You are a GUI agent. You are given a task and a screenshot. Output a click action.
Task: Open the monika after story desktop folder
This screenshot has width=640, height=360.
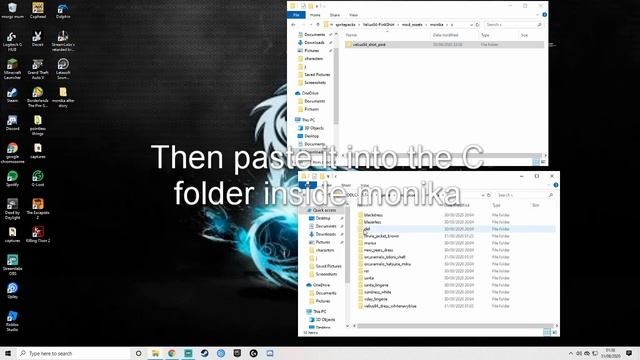click(63, 97)
